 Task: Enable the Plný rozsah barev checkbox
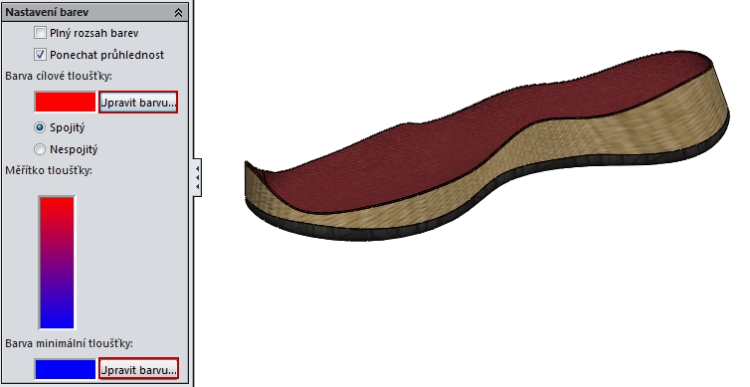41,33
